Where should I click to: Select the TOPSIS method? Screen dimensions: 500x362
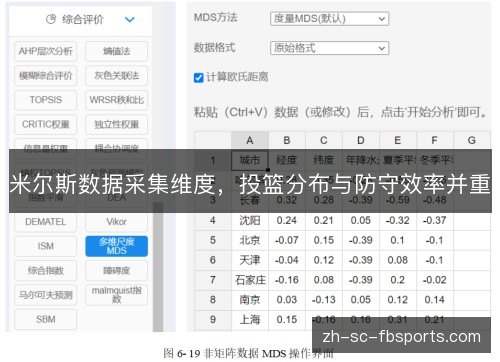(x=46, y=100)
